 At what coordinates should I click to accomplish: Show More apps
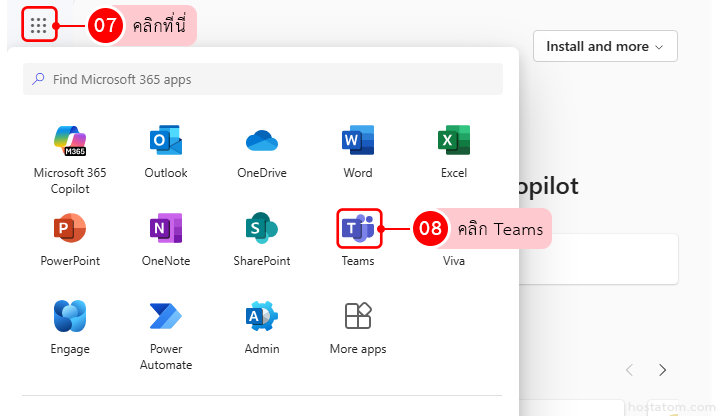click(358, 317)
